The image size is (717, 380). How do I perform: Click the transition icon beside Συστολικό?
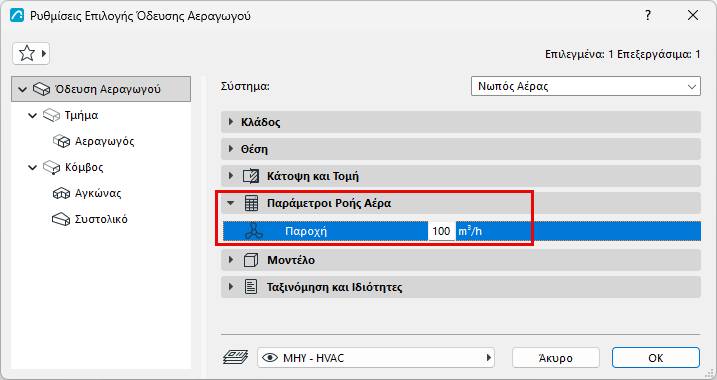(61, 219)
